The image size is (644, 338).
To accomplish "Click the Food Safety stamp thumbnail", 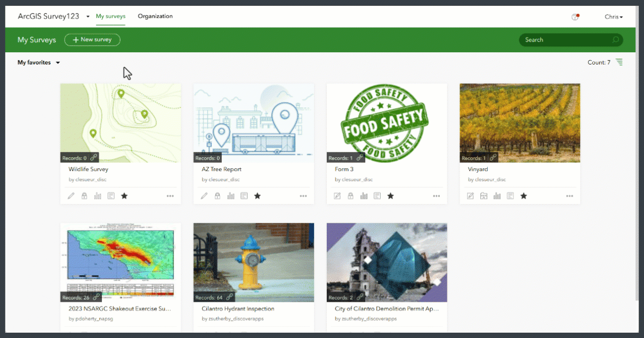I will click(x=387, y=123).
